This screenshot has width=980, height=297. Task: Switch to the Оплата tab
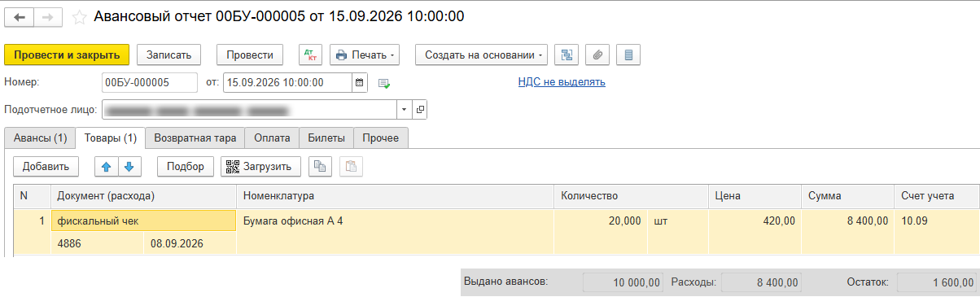272,138
